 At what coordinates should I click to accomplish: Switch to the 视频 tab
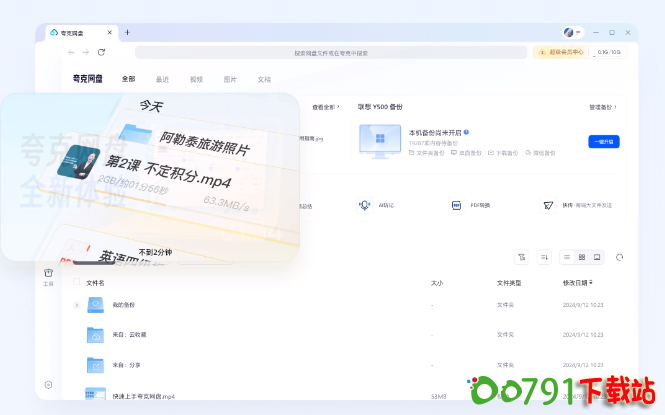pos(196,78)
